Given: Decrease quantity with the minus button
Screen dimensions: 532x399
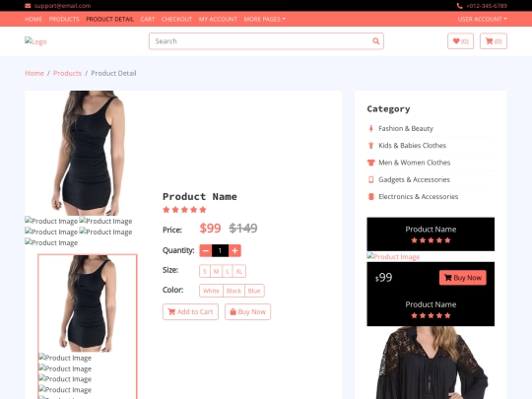Looking at the screenshot, I should click(x=206, y=250).
